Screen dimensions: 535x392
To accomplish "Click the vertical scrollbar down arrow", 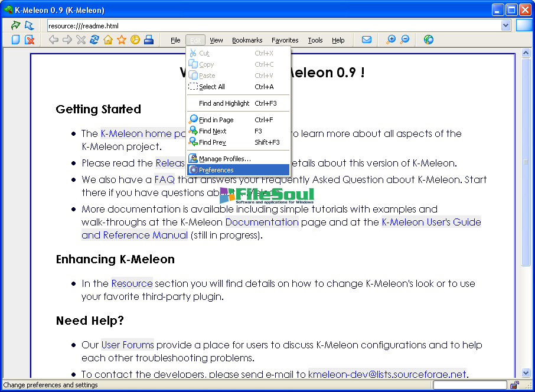I will (x=526, y=373).
